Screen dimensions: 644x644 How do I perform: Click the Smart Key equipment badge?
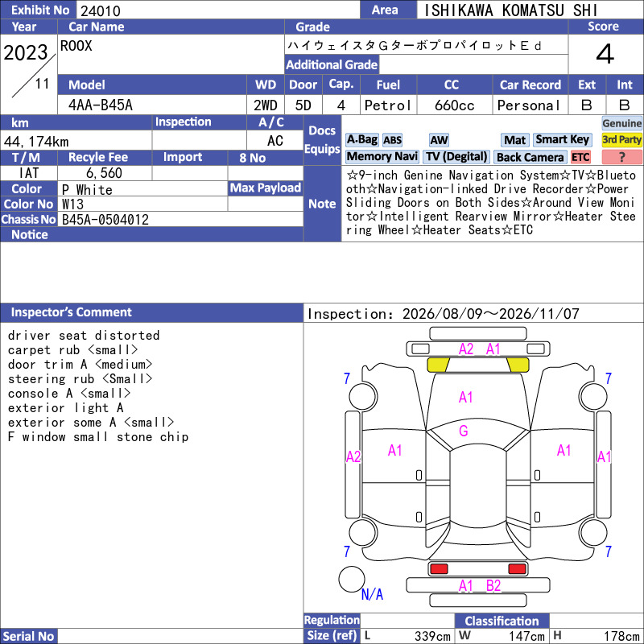click(562, 140)
